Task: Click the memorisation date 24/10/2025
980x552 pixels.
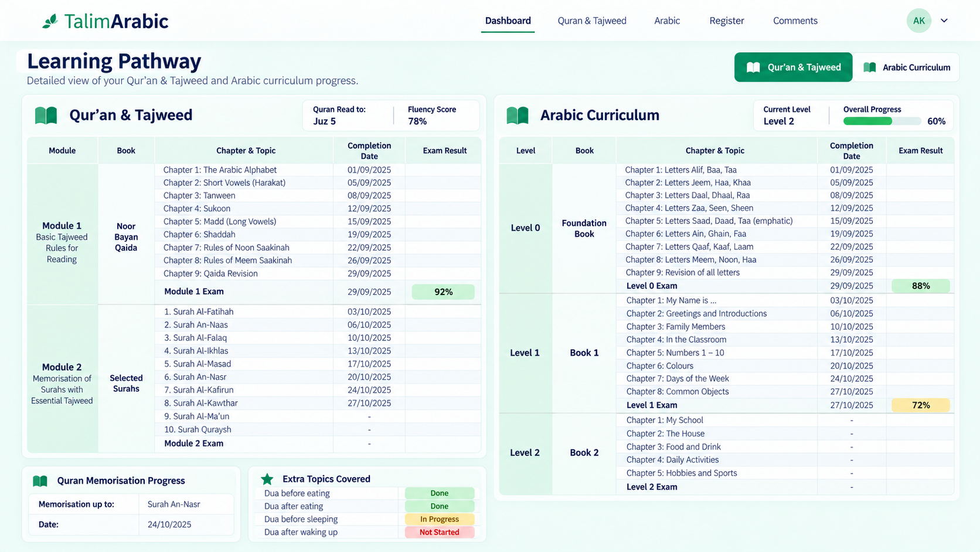Action: [x=169, y=524]
